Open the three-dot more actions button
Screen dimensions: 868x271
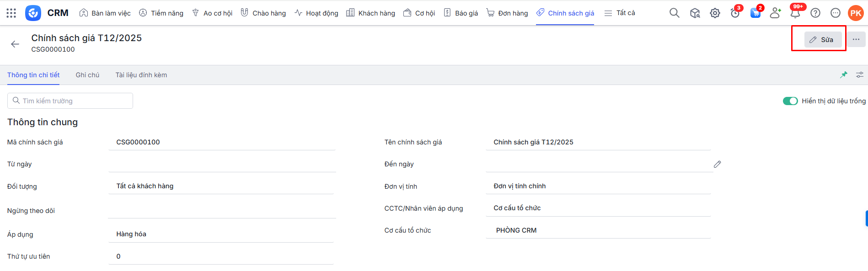click(856, 40)
